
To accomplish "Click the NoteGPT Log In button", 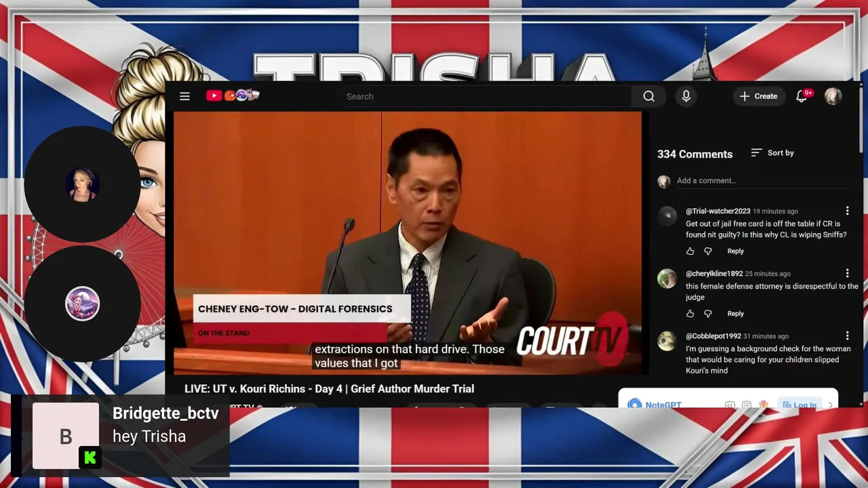I will point(799,405).
